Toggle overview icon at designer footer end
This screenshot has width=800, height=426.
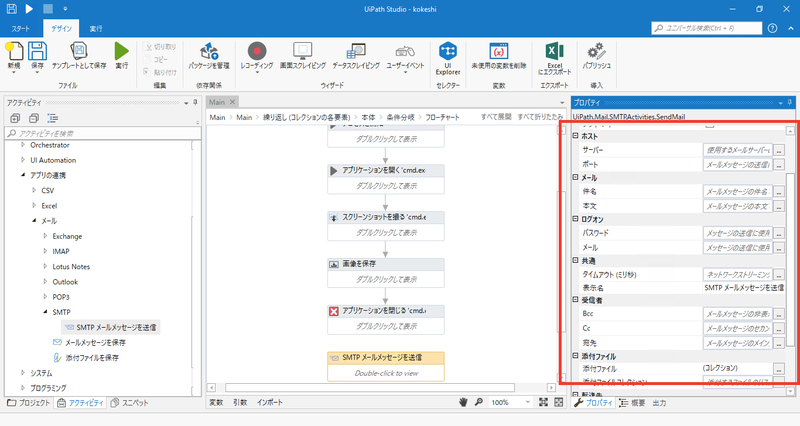coord(559,403)
